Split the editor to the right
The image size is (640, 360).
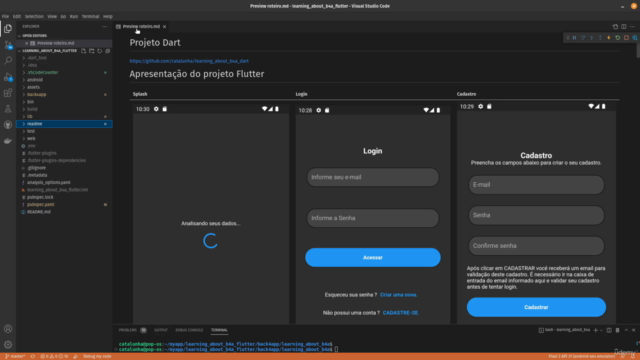point(624,27)
